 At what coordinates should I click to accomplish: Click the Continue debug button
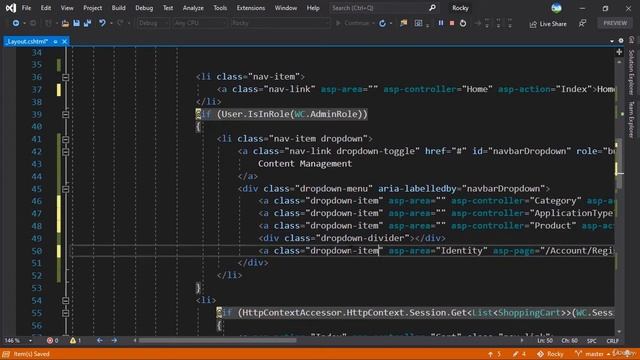click(353, 23)
